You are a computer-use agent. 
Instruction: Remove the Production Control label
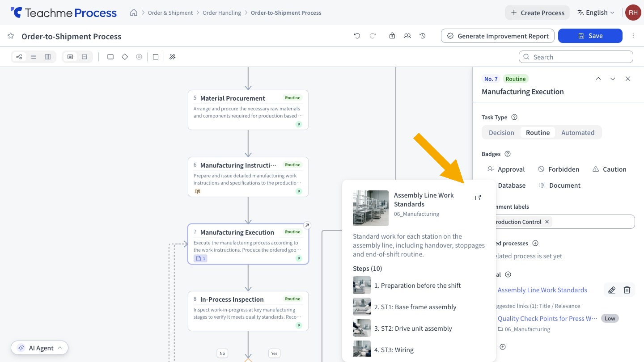547,222
